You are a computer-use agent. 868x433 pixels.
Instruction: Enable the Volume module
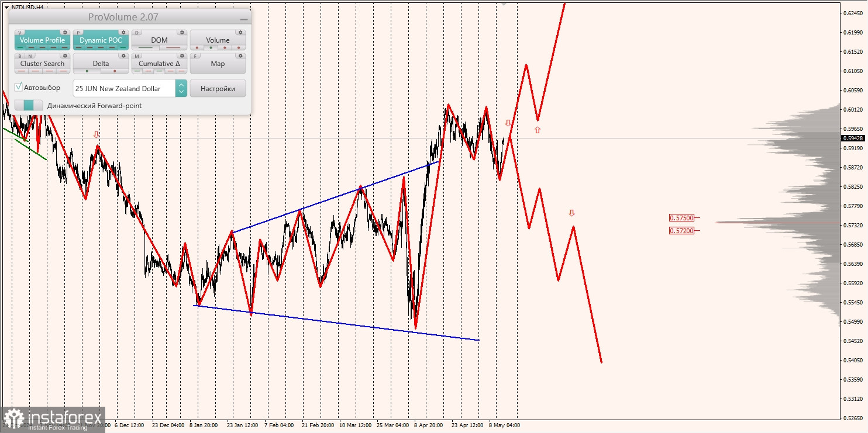click(218, 40)
